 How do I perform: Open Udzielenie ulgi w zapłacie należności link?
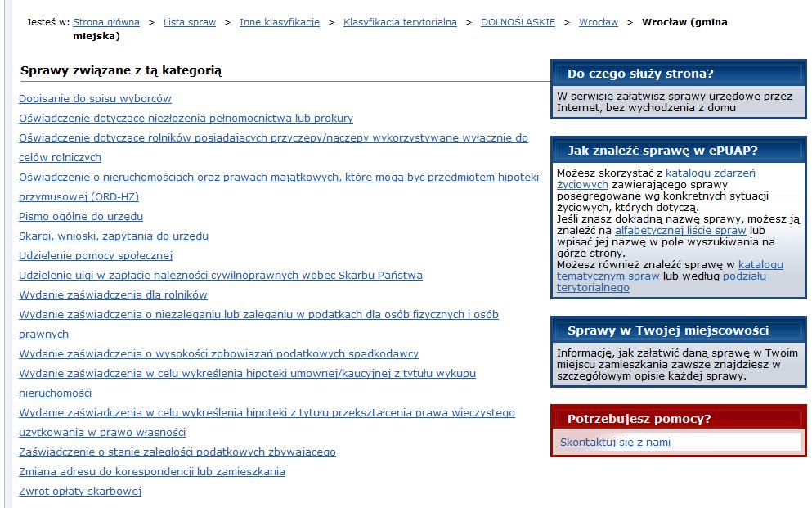(221, 276)
